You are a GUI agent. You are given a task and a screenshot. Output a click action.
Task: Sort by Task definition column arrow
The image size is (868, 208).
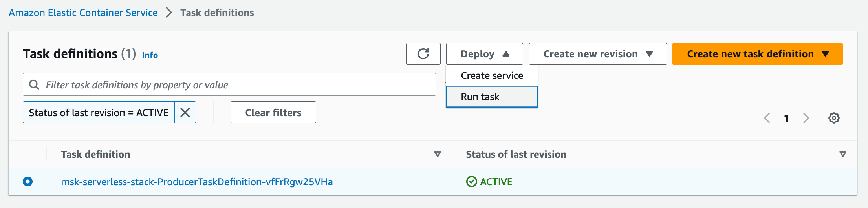(438, 154)
